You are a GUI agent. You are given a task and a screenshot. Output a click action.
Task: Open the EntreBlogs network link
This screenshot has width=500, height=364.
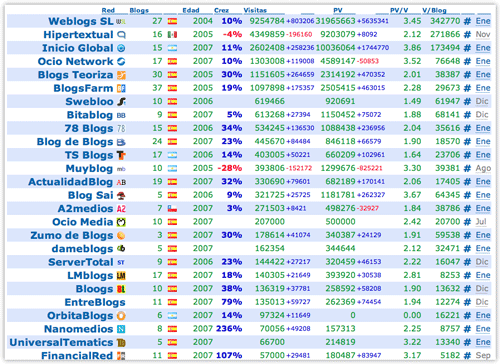click(x=95, y=302)
